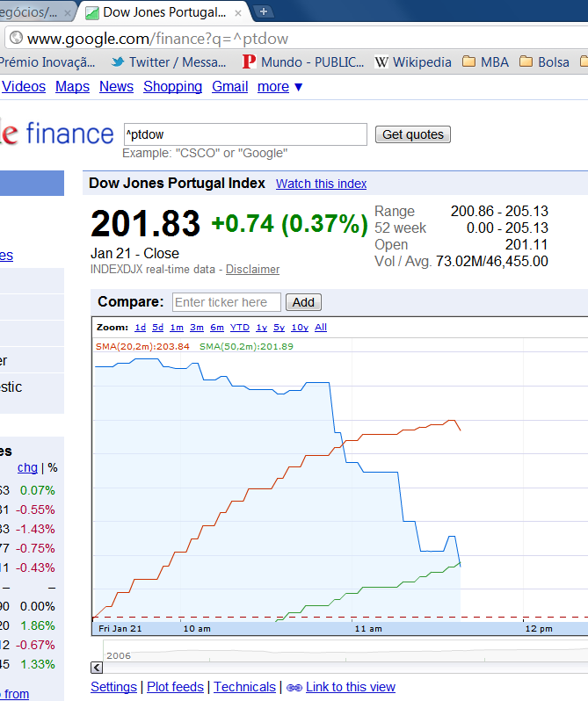
Task: Set chart zoom to 1m
Action: 177,328
